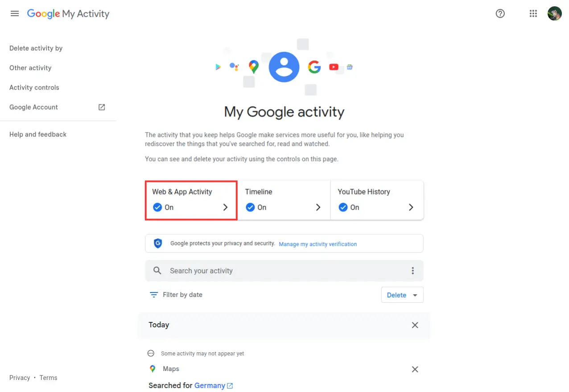This screenshot has height=392, width=569.
Task: Open the Other activity sidebar item
Action: [x=30, y=68]
